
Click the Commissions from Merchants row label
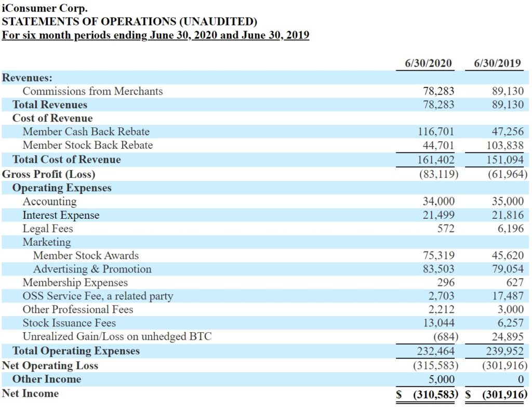click(x=92, y=91)
